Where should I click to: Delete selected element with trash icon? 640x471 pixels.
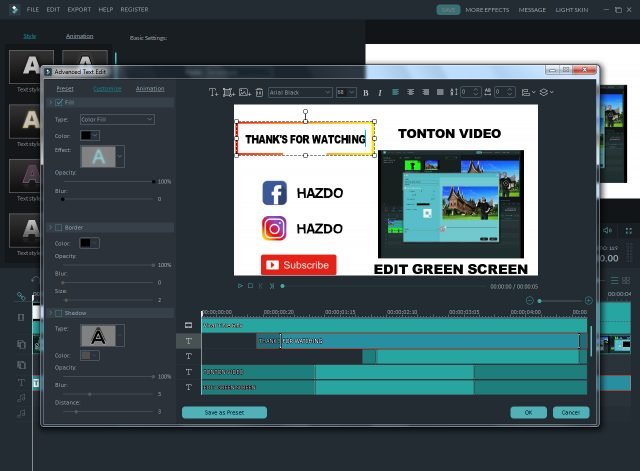[x=260, y=92]
